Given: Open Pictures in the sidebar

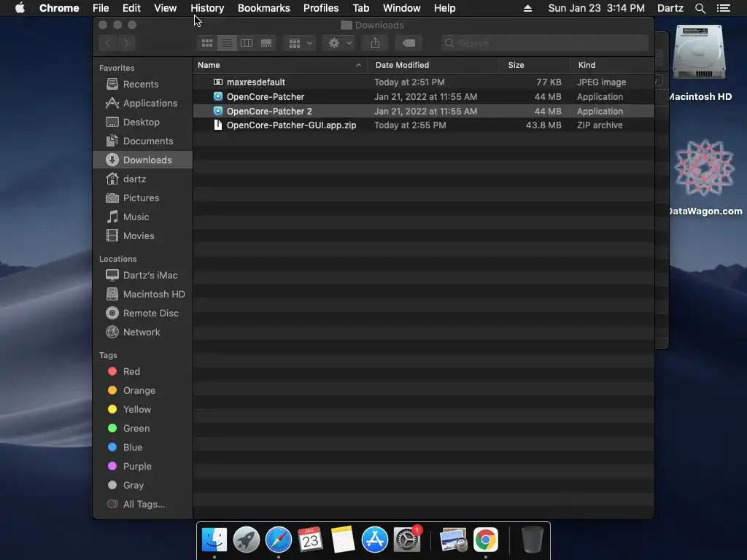Looking at the screenshot, I should click(142, 198).
